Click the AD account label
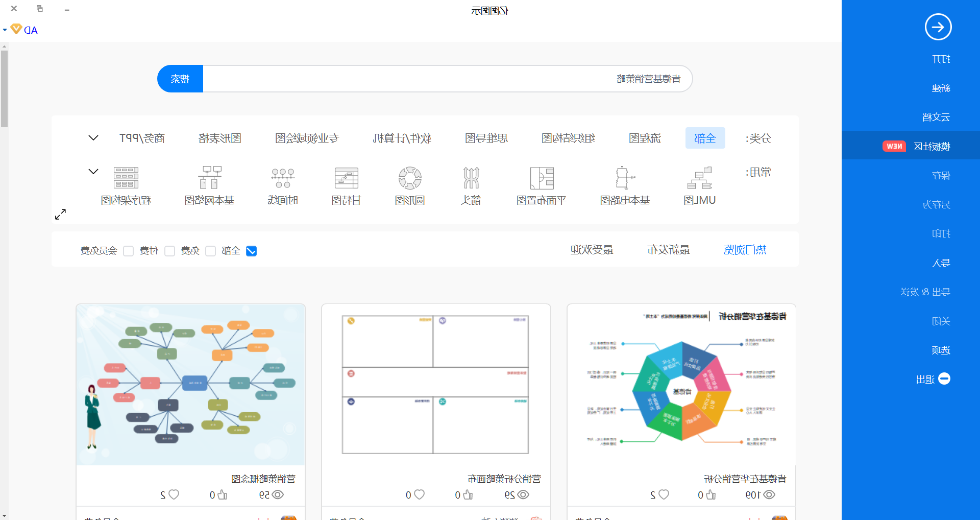Viewport: 980px width, 520px height. tap(31, 30)
